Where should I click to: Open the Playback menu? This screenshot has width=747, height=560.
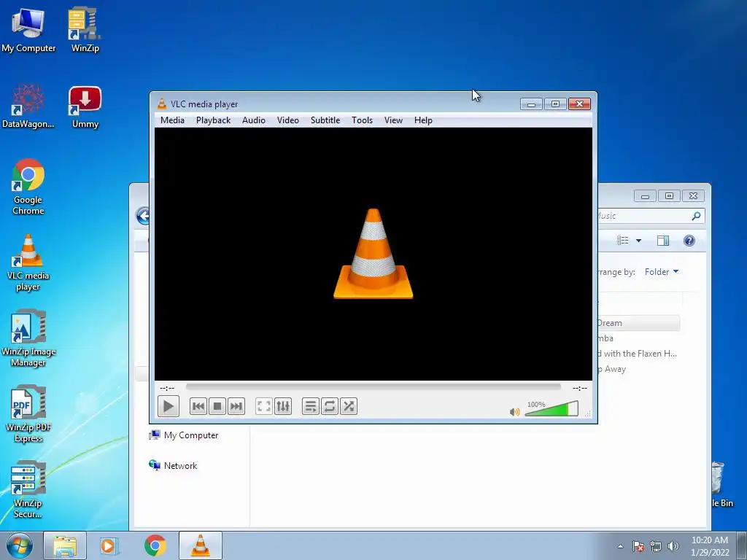(214, 120)
